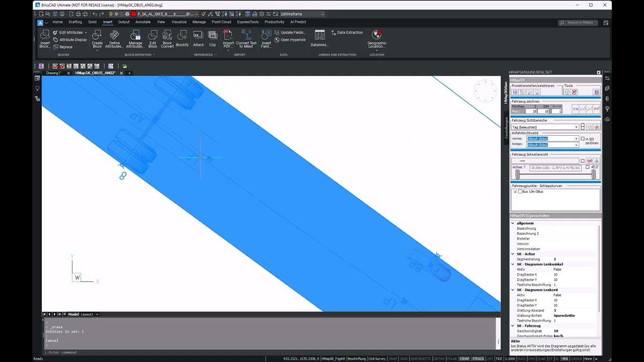Click Update Fields button
The width and height of the screenshot is (644, 362).
pos(290,32)
